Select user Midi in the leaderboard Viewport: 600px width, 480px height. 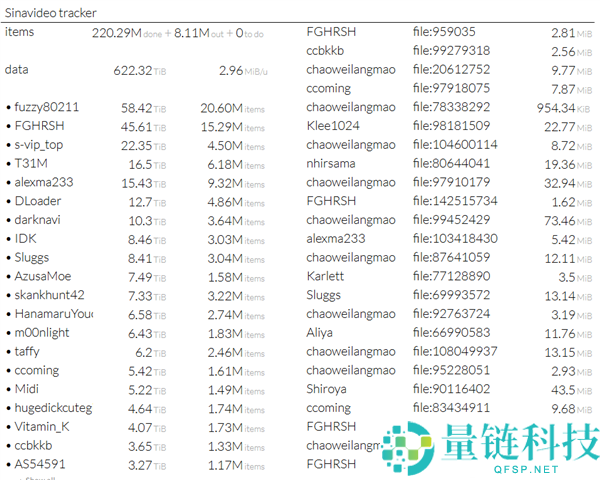(x=26, y=389)
